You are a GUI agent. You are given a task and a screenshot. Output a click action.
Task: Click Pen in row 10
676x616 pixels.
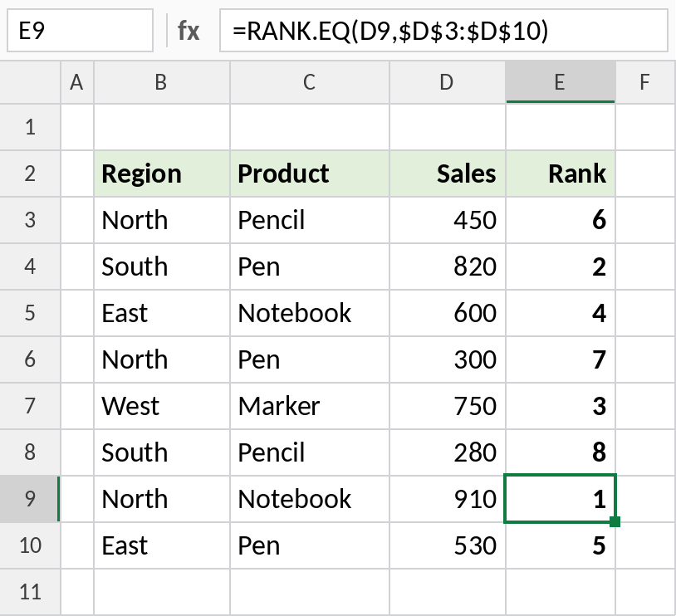click(310, 545)
